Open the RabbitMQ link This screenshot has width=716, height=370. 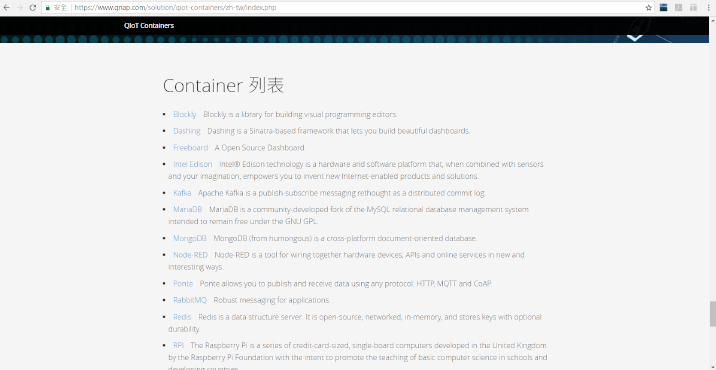point(190,300)
